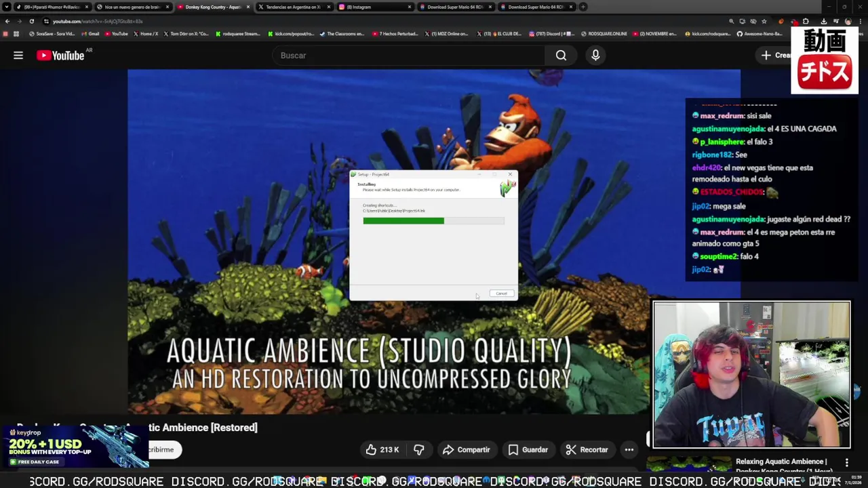
Task: Click the YouTube search magnifier button
Action: click(561, 56)
